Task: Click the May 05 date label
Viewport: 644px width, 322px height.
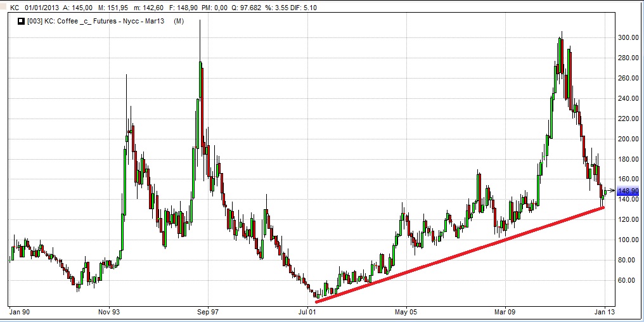Action: click(x=406, y=311)
